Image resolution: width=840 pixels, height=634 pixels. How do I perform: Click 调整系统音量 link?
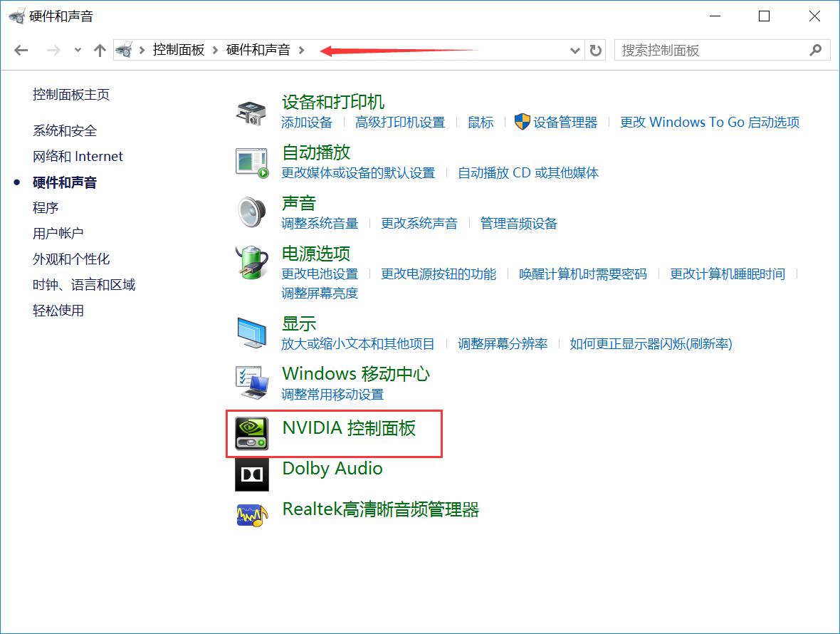tap(320, 223)
